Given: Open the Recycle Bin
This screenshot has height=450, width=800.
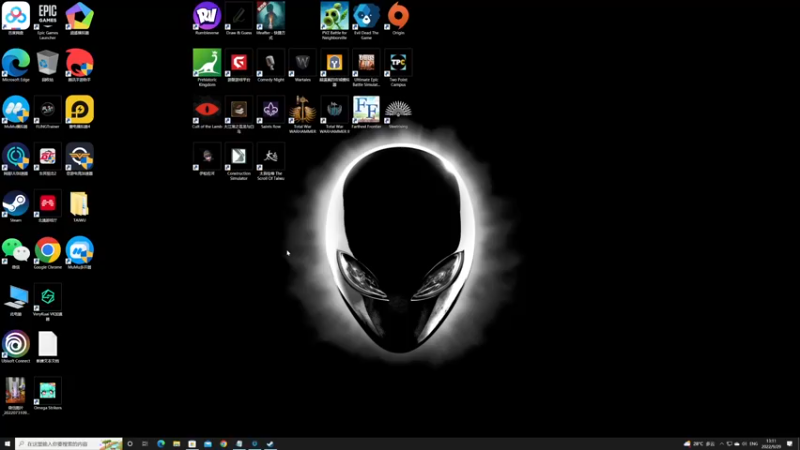Looking at the screenshot, I should point(47,65).
